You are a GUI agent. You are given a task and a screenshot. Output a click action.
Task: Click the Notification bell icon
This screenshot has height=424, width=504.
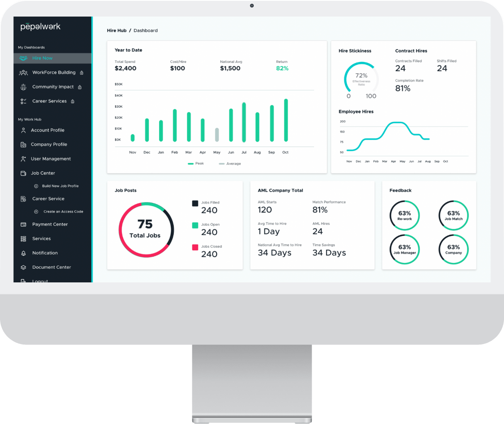coord(24,253)
